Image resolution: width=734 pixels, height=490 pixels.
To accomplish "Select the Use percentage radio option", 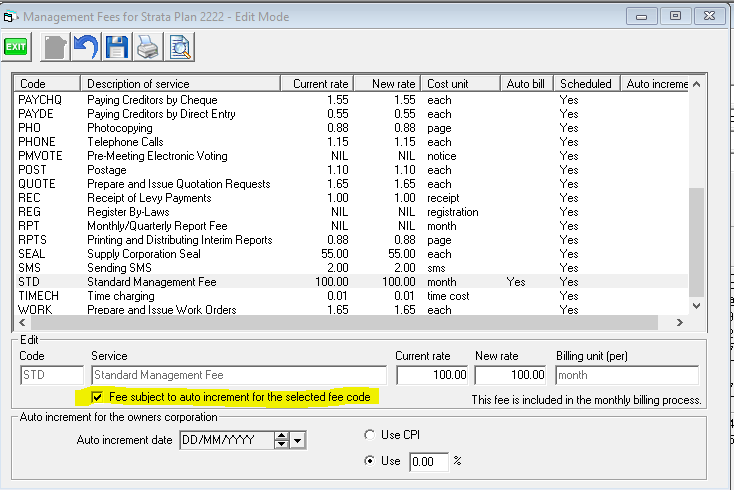I will 369,461.
